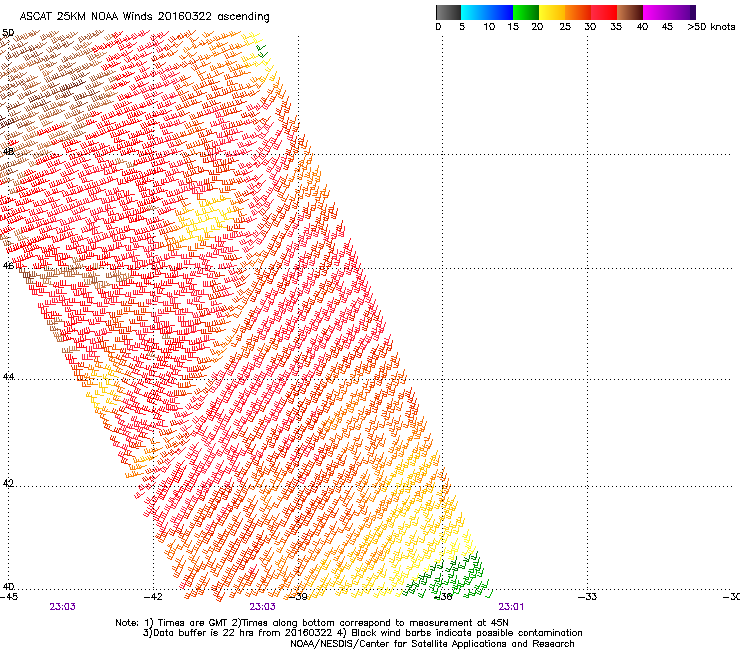Click the latitude label "46"
The height and width of the screenshot is (650, 740).
tap(8, 266)
